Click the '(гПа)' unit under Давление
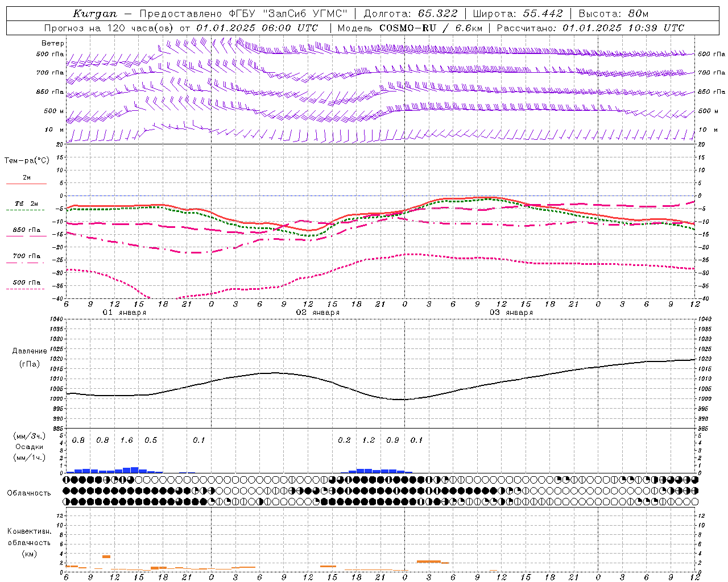Screen dimensions: 728x582 (x=30, y=364)
